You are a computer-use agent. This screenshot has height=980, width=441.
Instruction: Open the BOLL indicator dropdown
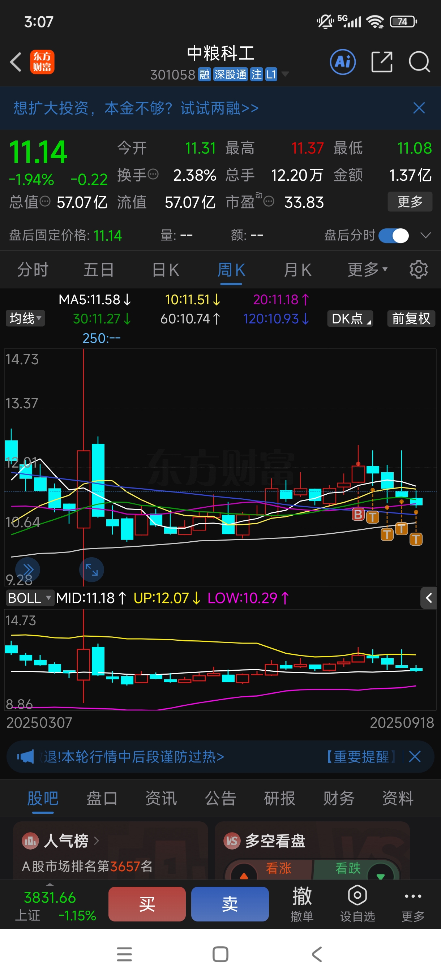click(29, 598)
